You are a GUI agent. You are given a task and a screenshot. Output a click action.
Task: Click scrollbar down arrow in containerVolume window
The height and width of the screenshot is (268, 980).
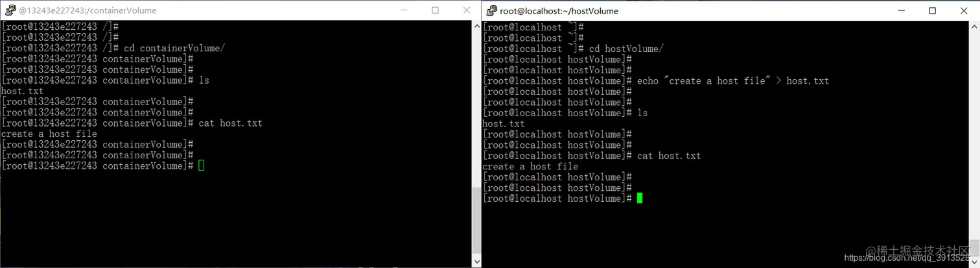point(476,262)
